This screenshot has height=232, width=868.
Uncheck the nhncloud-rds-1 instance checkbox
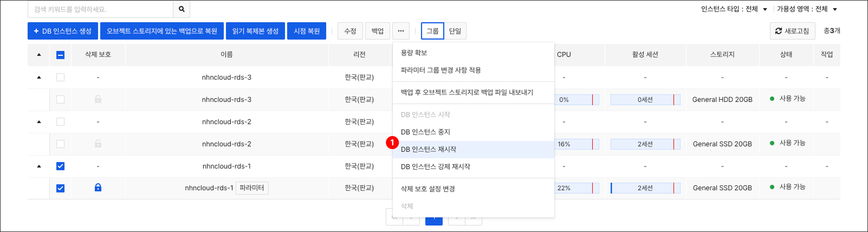coord(60,189)
